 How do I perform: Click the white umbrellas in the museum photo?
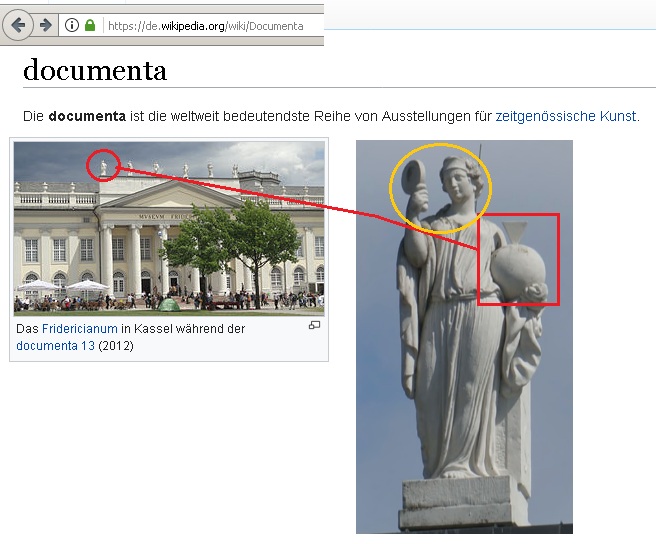(63, 286)
